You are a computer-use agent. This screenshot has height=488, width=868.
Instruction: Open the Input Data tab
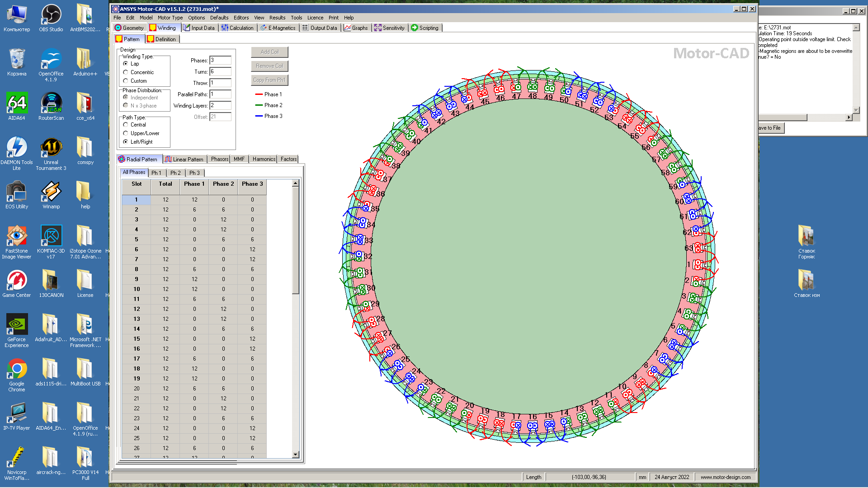point(199,28)
